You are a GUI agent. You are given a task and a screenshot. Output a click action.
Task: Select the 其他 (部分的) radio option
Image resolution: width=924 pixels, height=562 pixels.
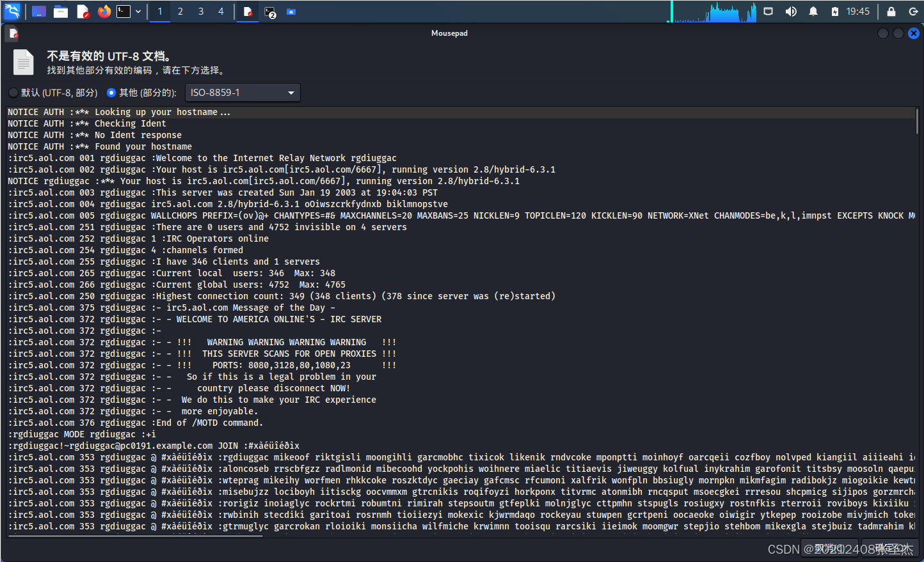pyautogui.click(x=141, y=93)
